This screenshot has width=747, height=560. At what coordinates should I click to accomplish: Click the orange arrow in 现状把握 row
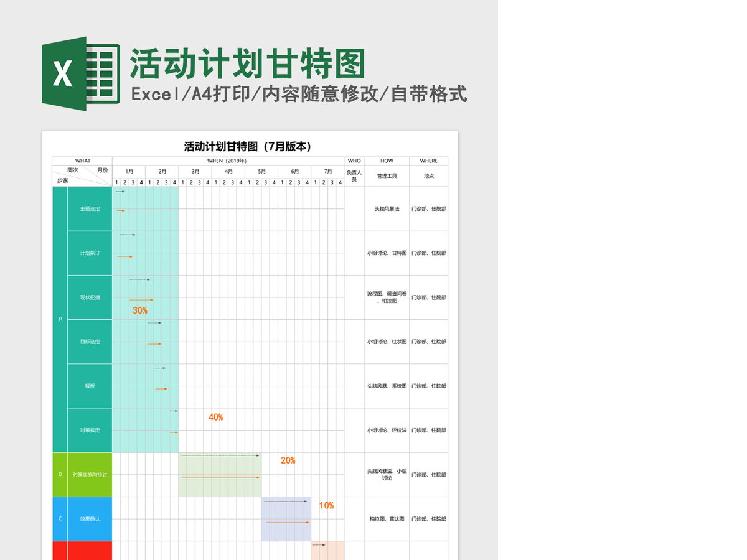click(x=141, y=300)
